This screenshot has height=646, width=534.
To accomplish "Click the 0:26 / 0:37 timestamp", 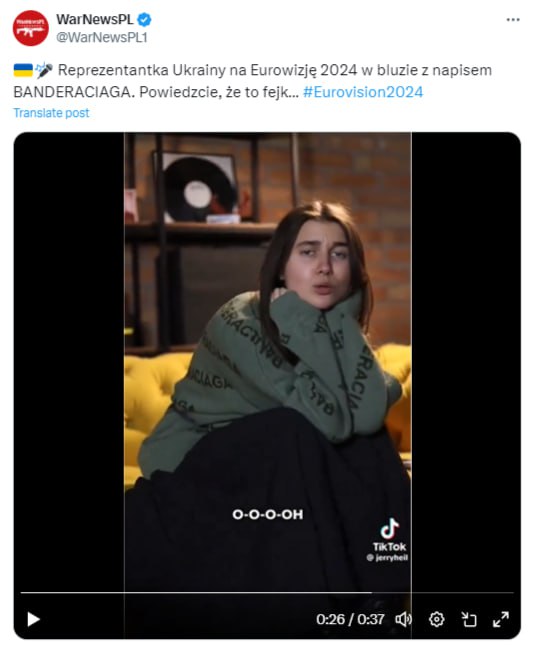I will pyautogui.click(x=350, y=619).
